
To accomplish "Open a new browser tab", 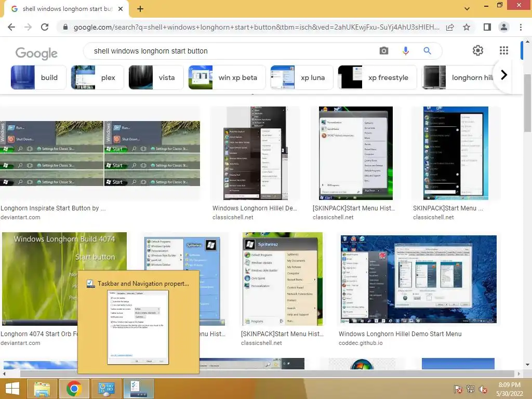I will (140, 9).
